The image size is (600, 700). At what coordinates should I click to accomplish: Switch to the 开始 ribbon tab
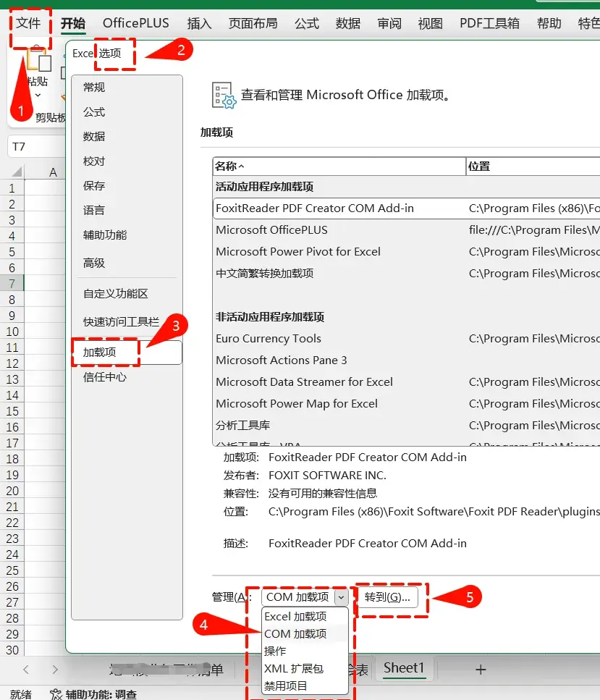click(73, 23)
